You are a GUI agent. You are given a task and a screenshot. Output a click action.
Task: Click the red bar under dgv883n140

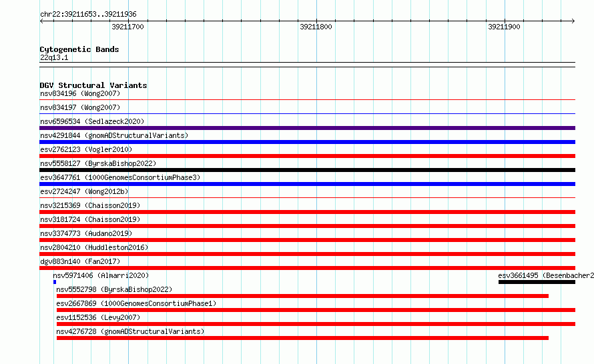pyautogui.click(x=307, y=268)
